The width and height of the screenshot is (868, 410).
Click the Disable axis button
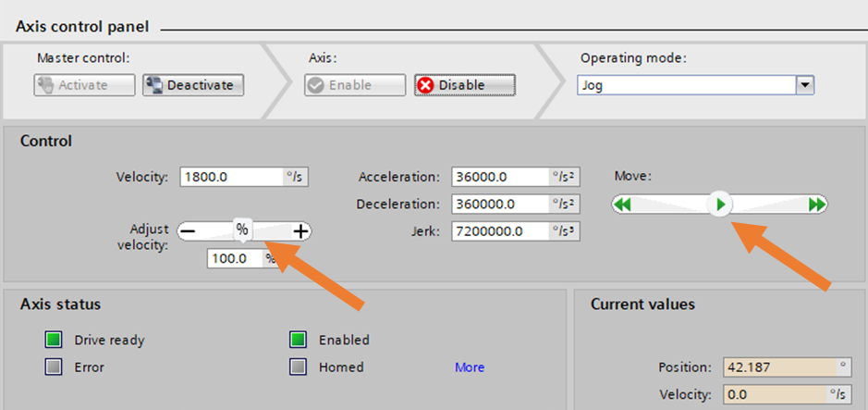coord(465,85)
